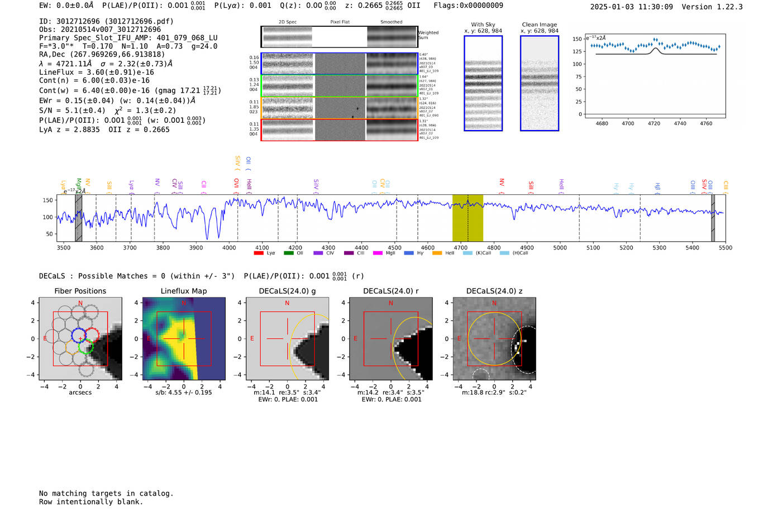Click the m:18.8 rc:2.9" s:0.2" caption
The height and width of the screenshot is (532, 782).
(494, 392)
